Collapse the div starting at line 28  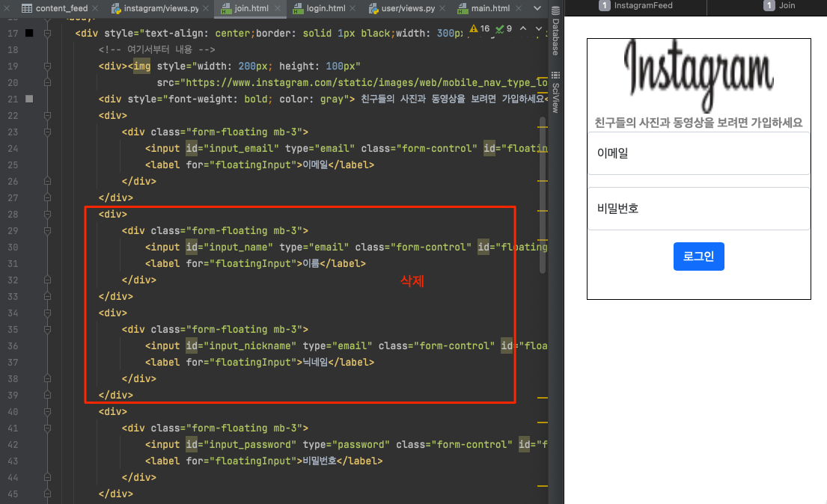click(x=47, y=214)
